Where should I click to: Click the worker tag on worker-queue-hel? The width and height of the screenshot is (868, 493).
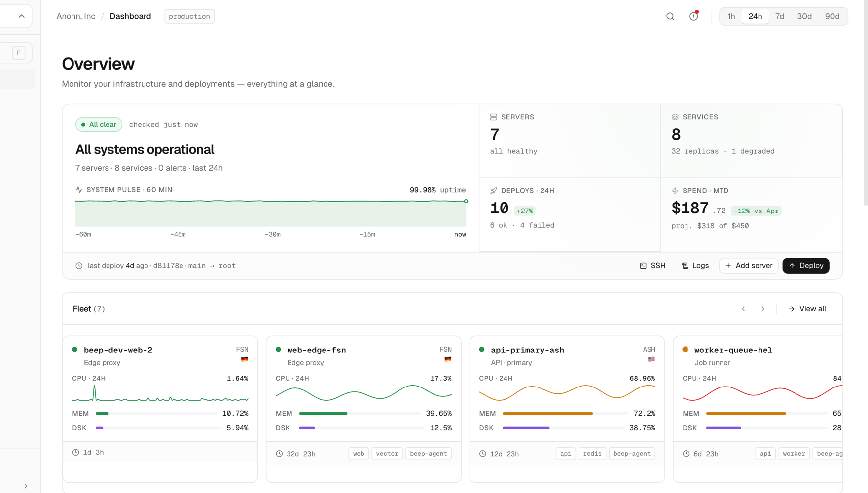(x=794, y=454)
